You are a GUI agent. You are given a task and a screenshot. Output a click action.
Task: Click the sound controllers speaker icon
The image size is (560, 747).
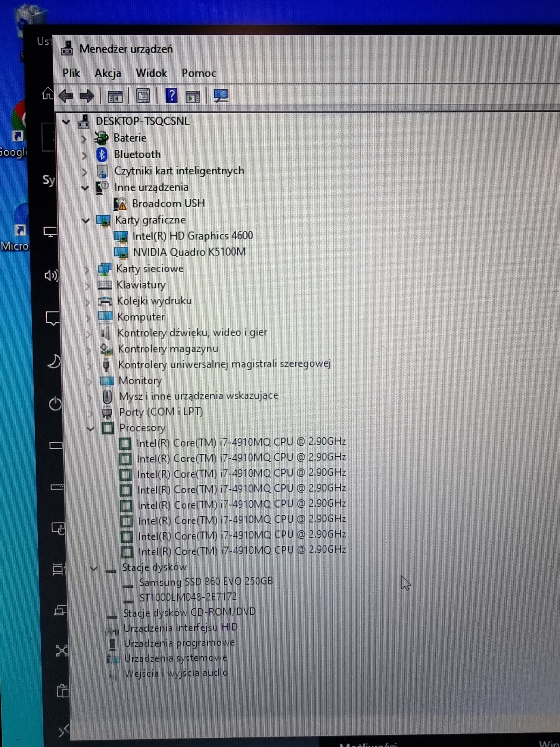click(106, 333)
